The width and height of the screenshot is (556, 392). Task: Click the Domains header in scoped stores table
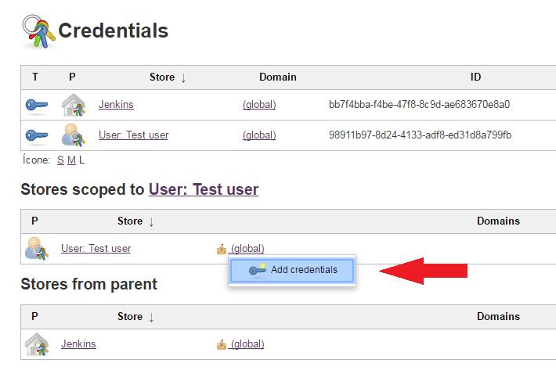point(498,221)
